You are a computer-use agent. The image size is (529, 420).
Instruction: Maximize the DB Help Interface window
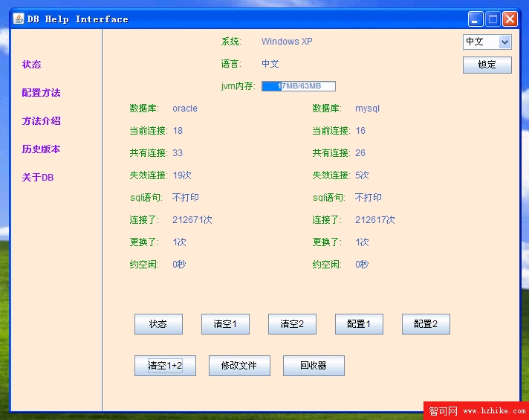[493, 19]
